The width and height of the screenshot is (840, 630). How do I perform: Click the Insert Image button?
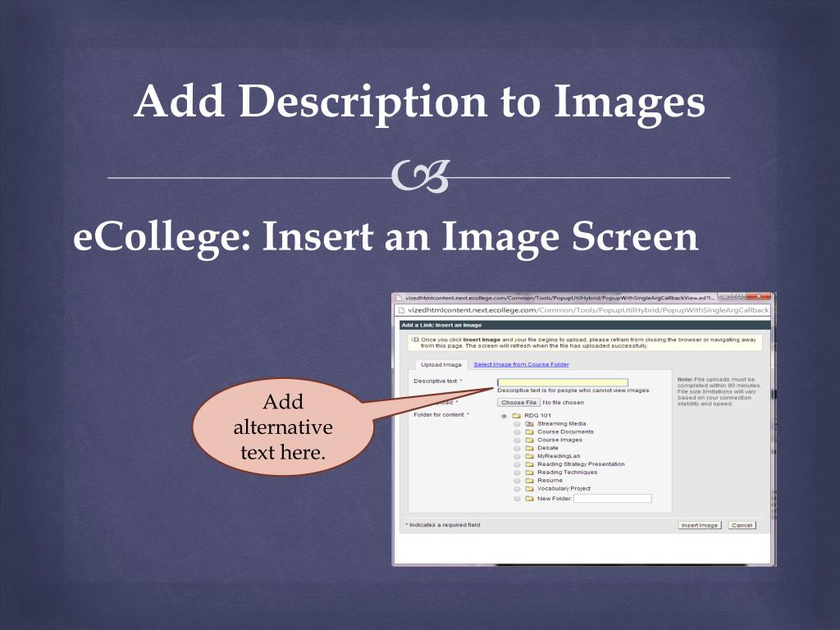tap(699, 525)
